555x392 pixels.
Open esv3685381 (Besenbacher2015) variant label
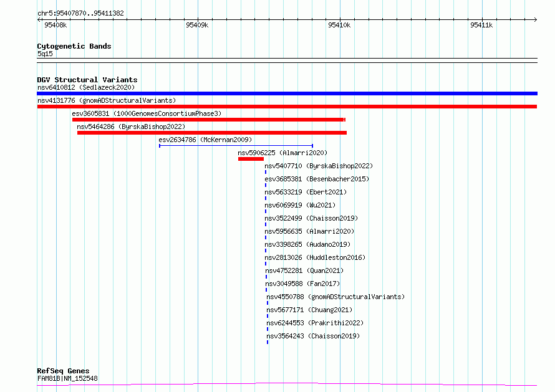[x=317, y=179]
